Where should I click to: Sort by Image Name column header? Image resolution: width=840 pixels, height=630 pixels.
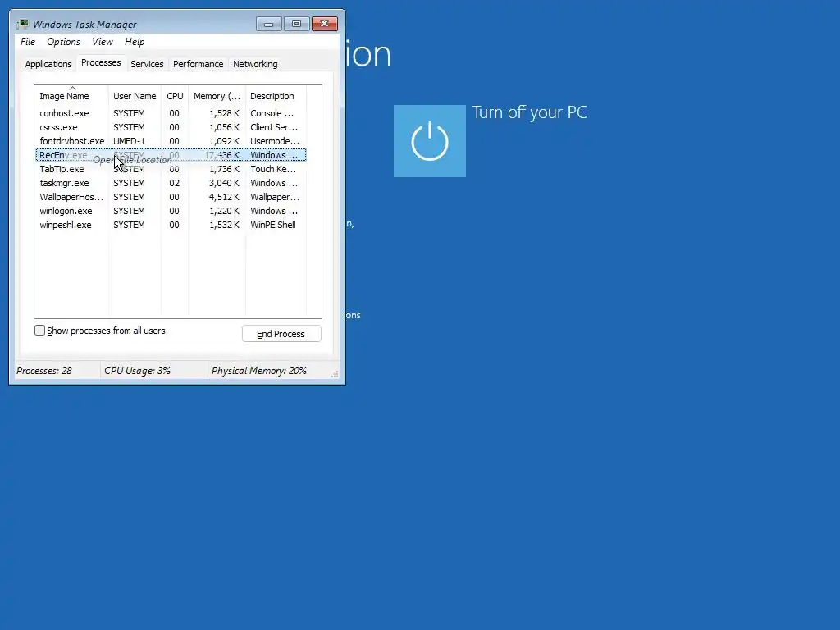71,96
